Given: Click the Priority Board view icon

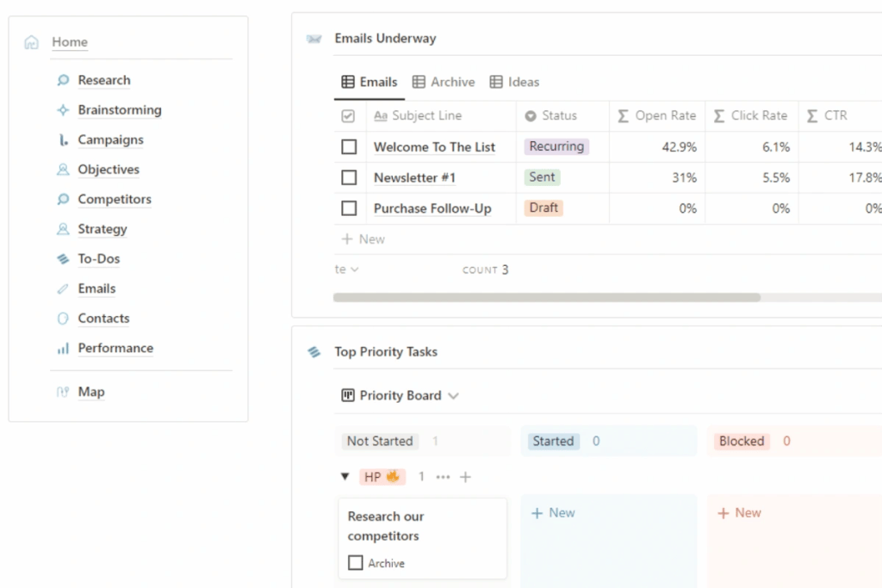Looking at the screenshot, I should tap(348, 395).
